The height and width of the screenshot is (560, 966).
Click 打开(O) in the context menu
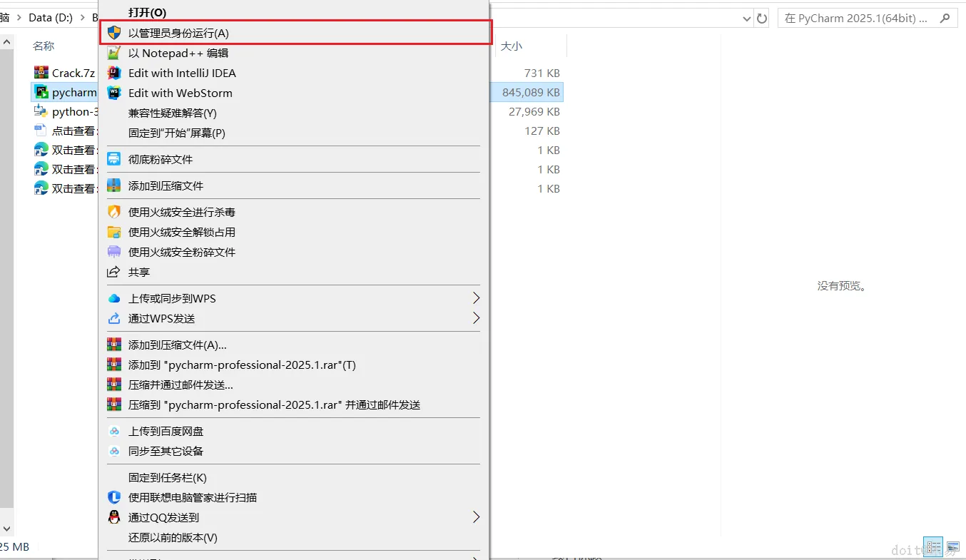pos(294,13)
